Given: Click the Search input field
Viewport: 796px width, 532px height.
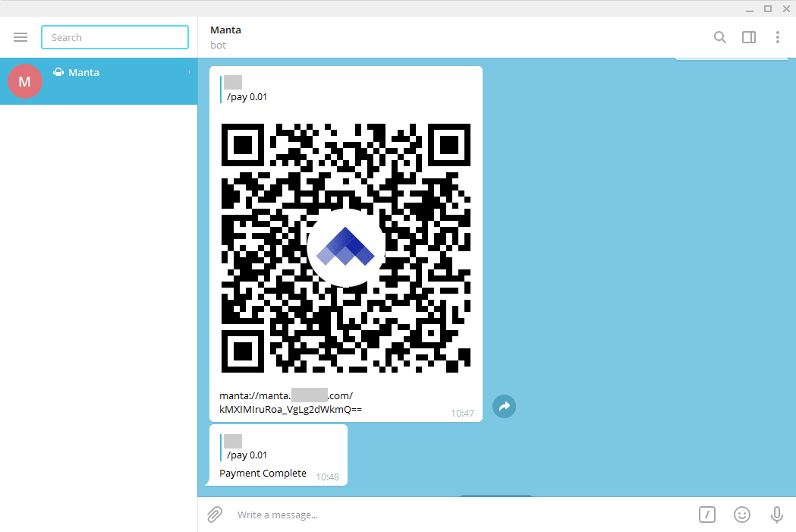Looking at the screenshot, I should click(x=115, y=37).
